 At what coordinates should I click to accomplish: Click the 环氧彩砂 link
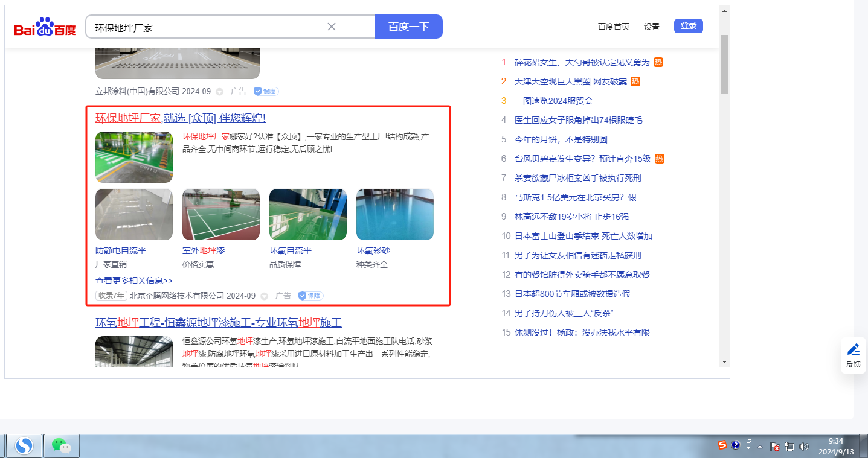[x=373, y=250]
